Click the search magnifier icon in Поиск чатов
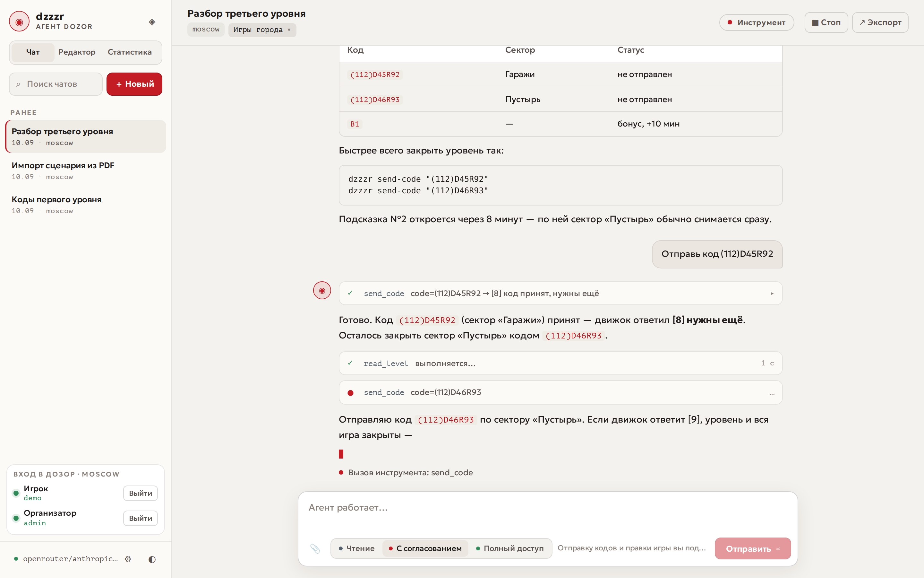Viewport: 924px width, 578px height. [x=18, y=84]
